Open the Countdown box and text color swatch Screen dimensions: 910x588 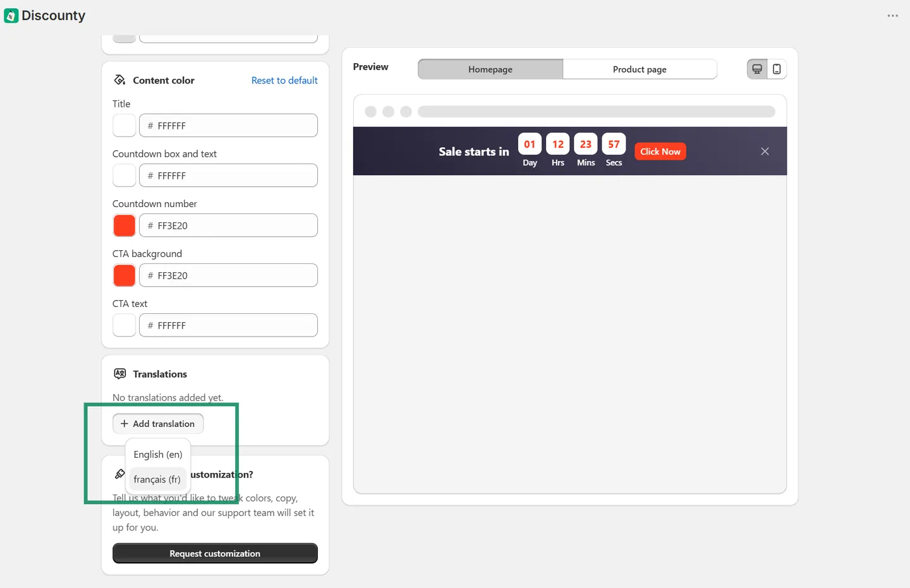124,176
